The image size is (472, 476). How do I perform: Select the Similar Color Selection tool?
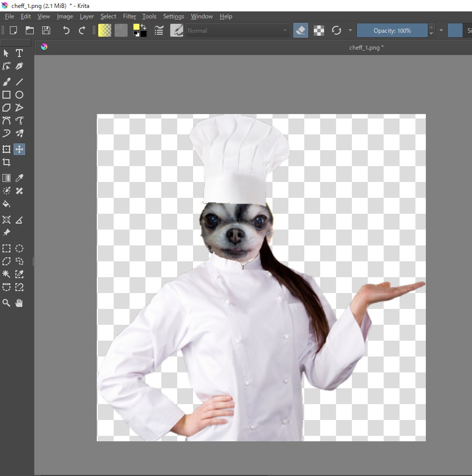click(19, 274)
